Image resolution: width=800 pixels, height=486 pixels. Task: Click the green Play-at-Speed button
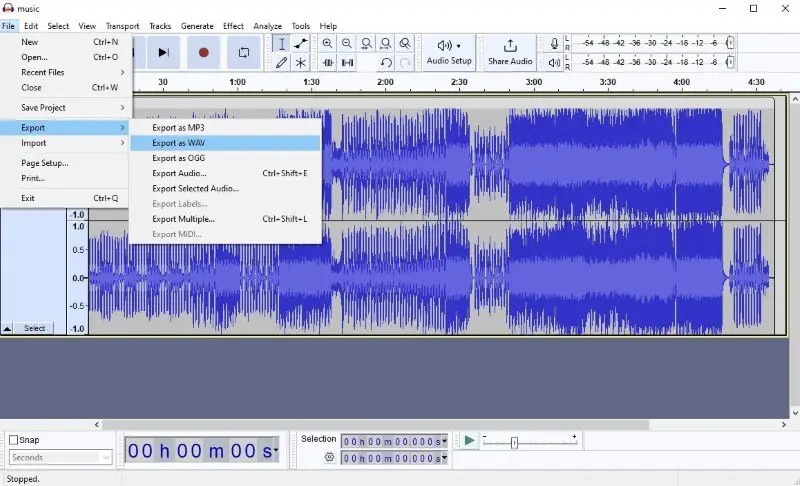[x=469, y=441]
